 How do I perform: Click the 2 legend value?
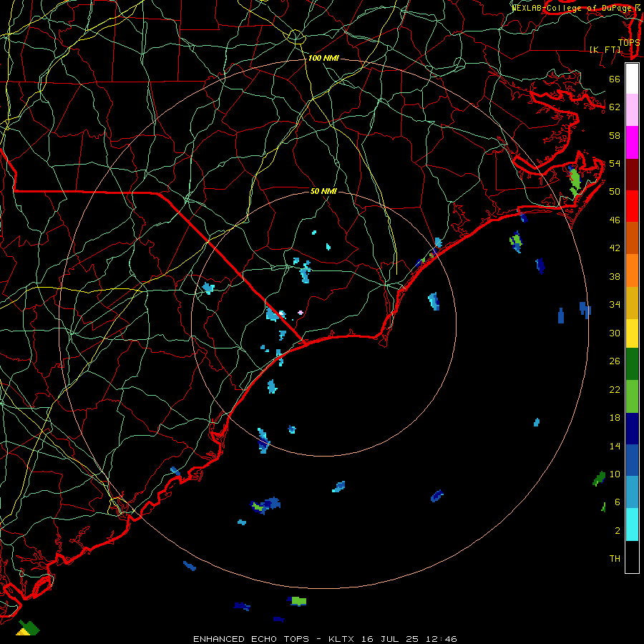[617, 531]
